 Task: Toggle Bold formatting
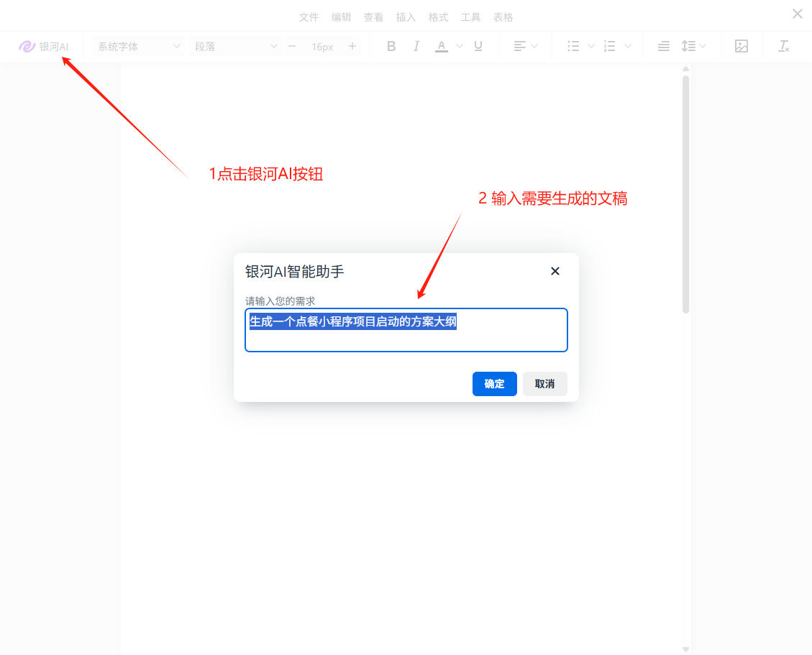391,47
